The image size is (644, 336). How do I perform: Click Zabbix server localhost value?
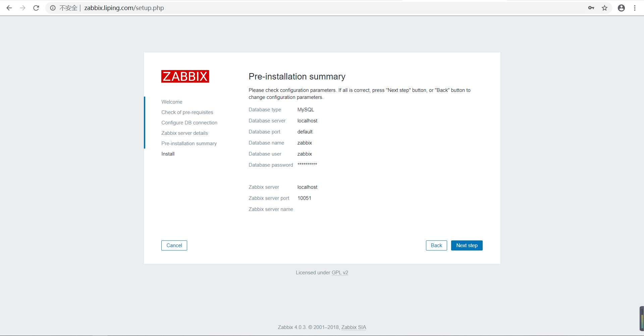pyautogui.click(x=307, y=187)
